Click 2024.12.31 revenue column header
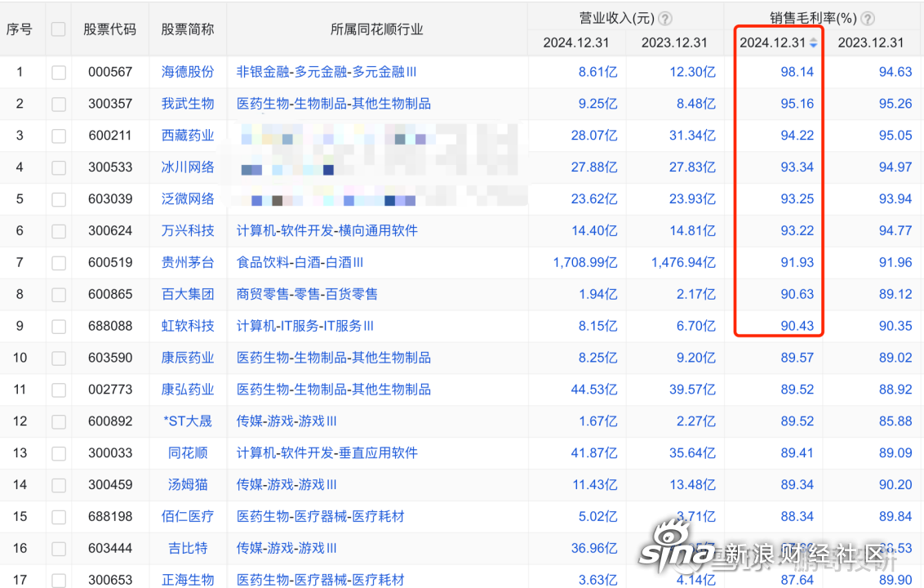The height and width of the screenshot is (588, 924). 576,42
